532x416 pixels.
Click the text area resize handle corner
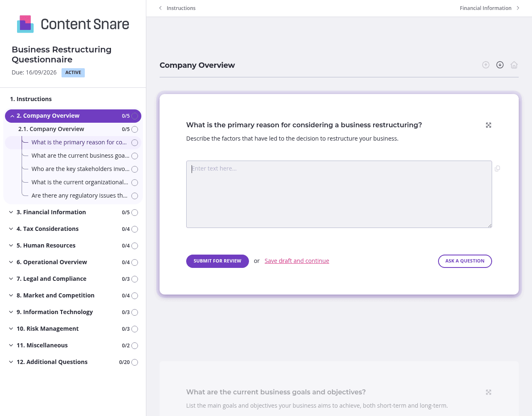tap(490, 225)
